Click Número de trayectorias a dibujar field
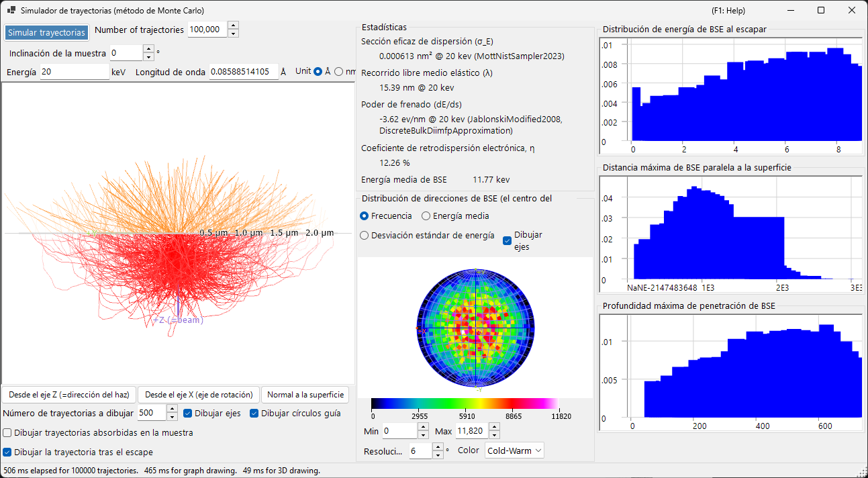 pyautogui.click(x=152, y=413)
